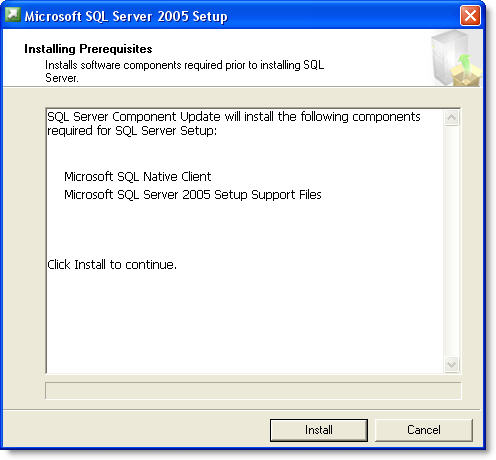Viewport: 496px width, 460px height.
Task: Click the scroll up arrow in component list
Action: 451,118
